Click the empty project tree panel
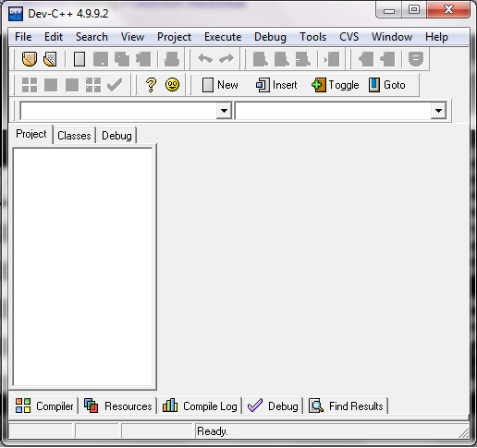 pyautogui.click(x=82, y=267)
